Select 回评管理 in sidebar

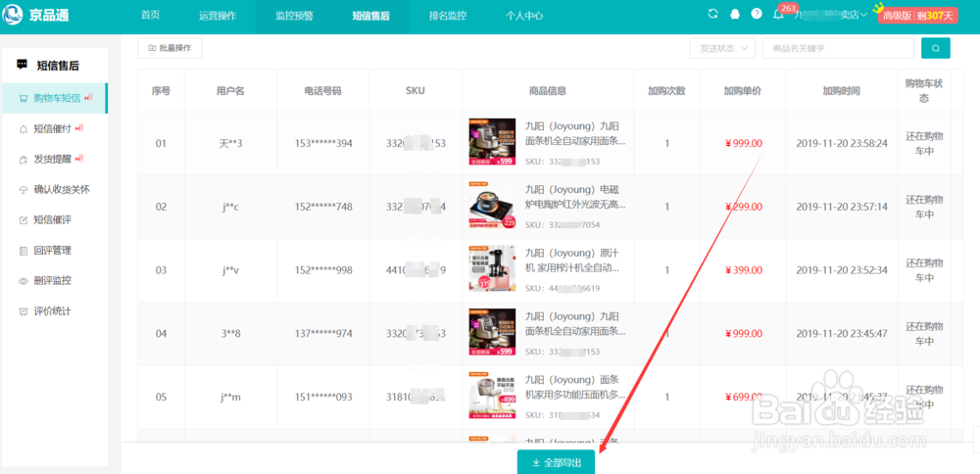coord(54,251)
